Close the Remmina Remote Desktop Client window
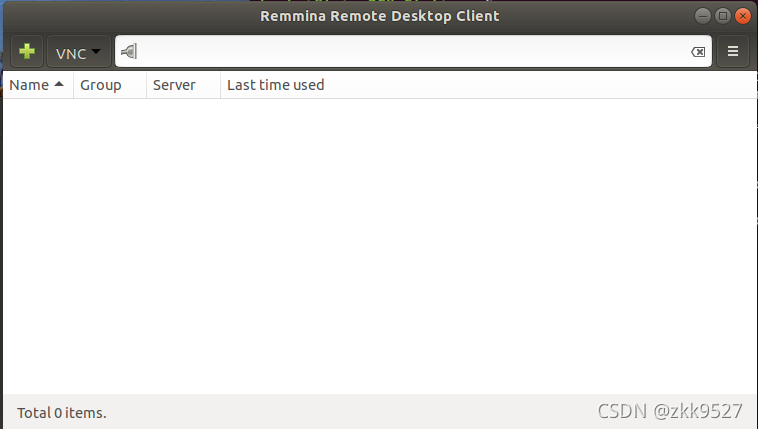 click(743, 16)
